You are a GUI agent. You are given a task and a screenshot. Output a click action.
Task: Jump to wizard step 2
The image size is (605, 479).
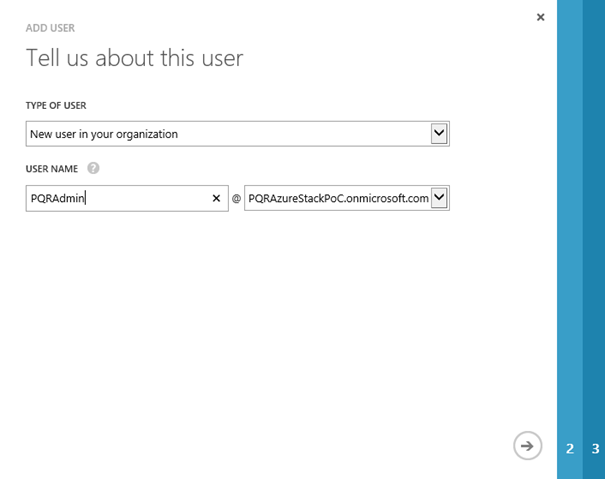coord(570,448)
